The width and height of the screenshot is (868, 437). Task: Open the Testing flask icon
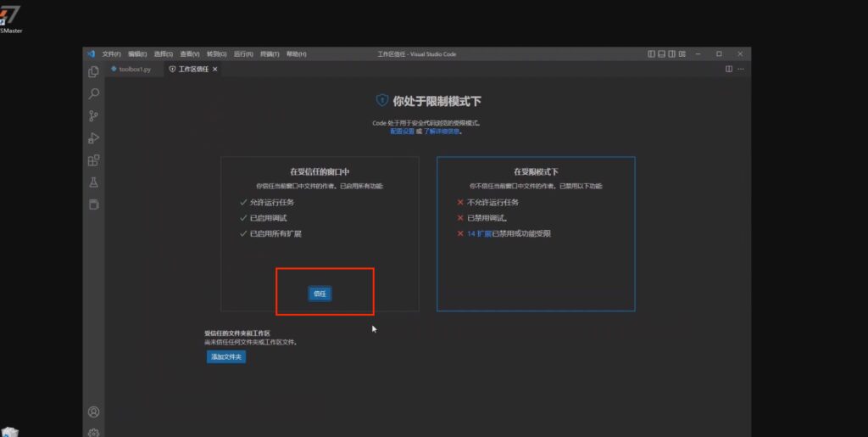coord(94,182)
